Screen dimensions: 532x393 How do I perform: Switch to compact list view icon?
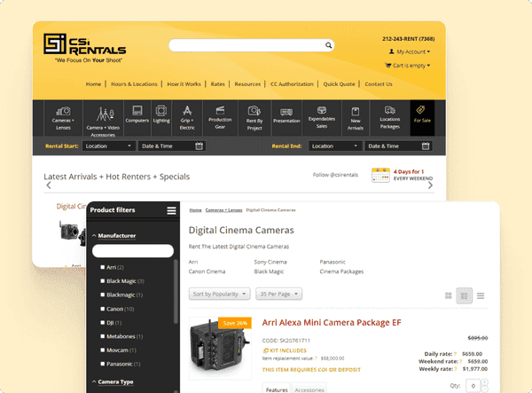(x=481, y=295)
